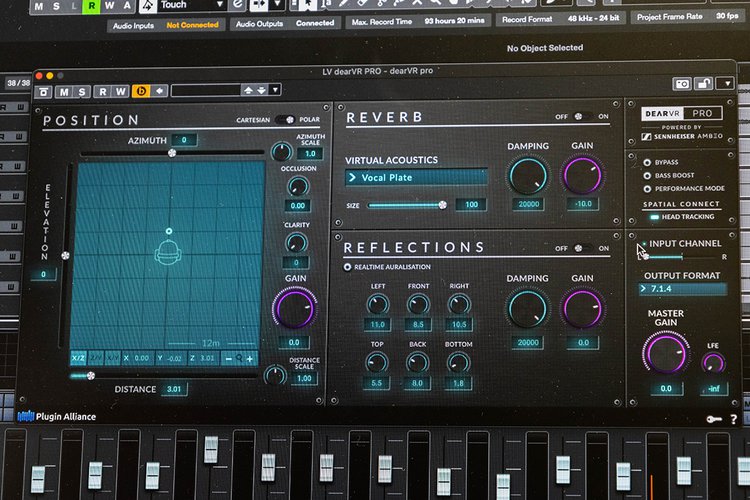Click the reverb Size slider handle
Screen dimensions: 750x500
tap(442, 205)
